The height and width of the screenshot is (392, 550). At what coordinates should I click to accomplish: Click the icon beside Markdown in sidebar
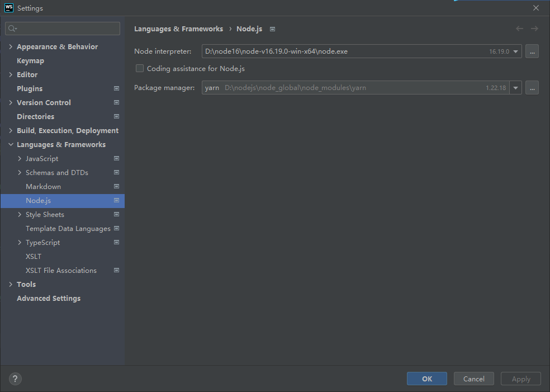tap(116, 186)
